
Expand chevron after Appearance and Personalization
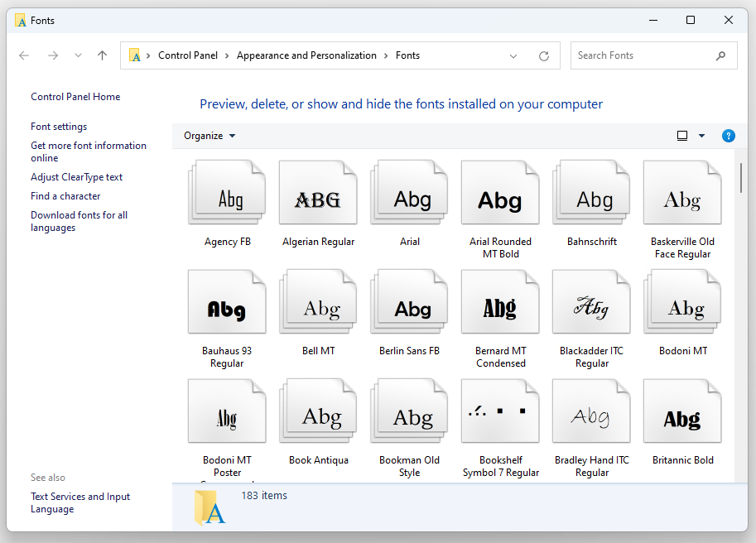coord(386,56)
